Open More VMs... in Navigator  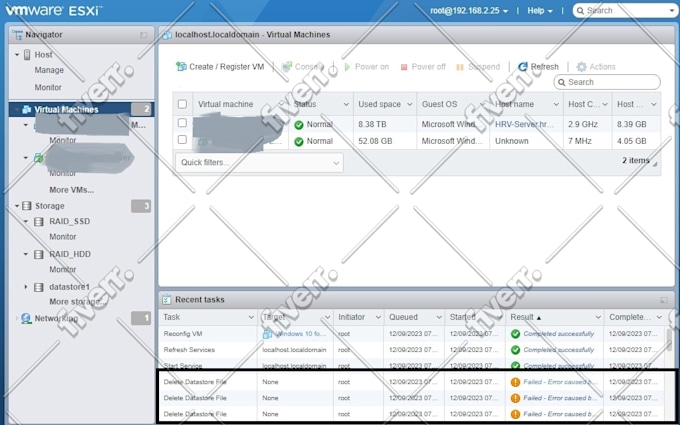coord(72,190)
